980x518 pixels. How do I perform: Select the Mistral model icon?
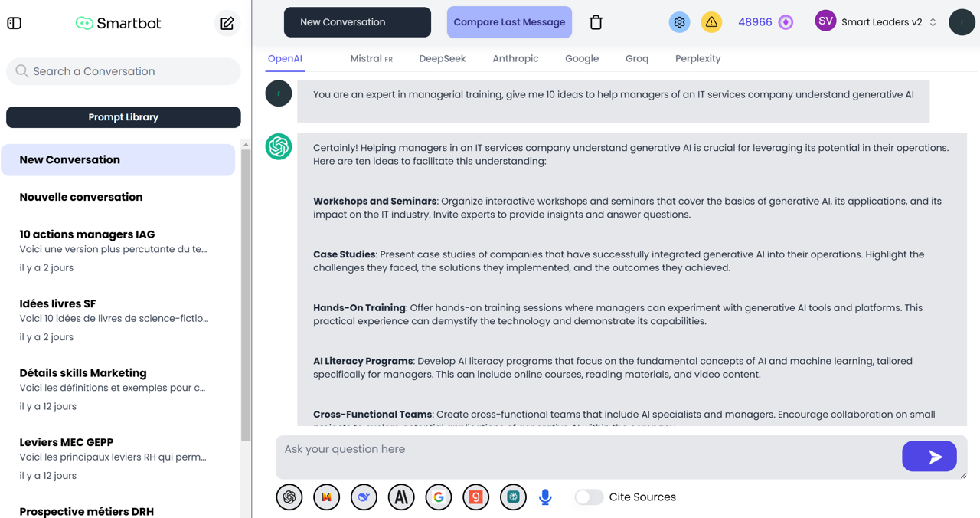click(x=327, y=497)
